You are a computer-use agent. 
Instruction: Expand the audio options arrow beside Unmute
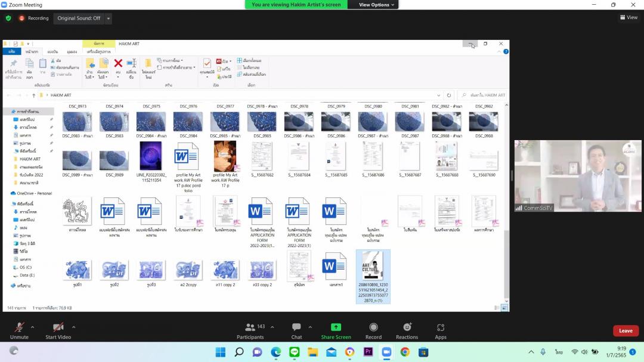pos(32,327)
